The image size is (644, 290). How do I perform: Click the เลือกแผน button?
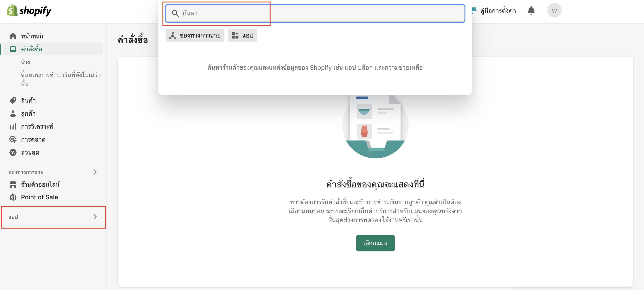pos(375,243)
